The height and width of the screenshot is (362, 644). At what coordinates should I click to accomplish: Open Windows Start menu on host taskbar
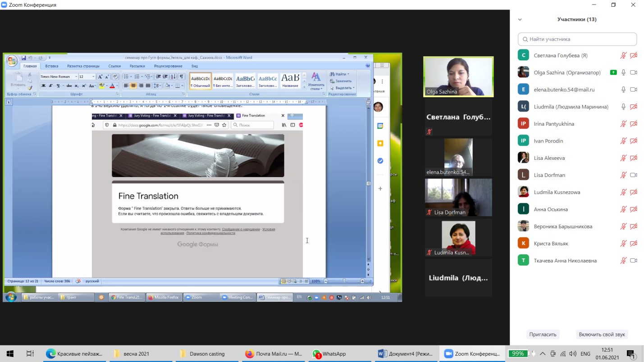point(10,354)
